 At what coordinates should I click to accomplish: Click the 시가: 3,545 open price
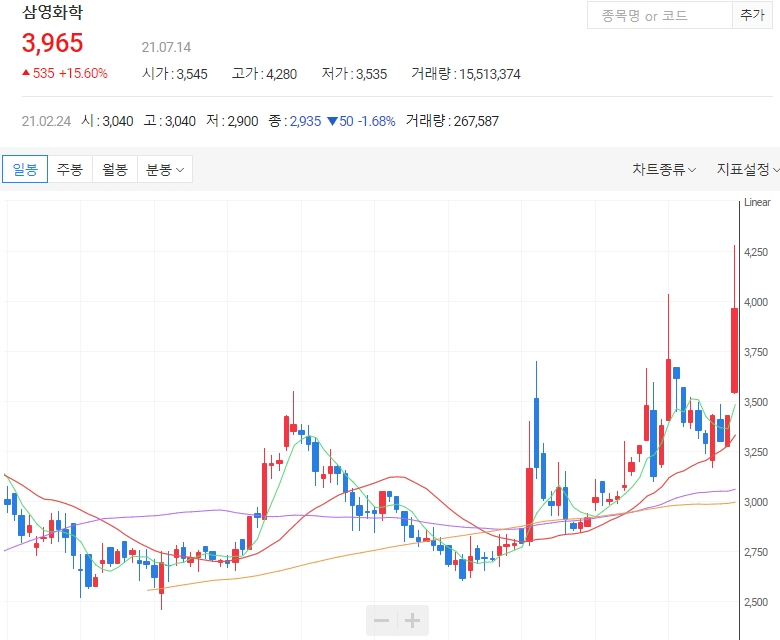175,74
